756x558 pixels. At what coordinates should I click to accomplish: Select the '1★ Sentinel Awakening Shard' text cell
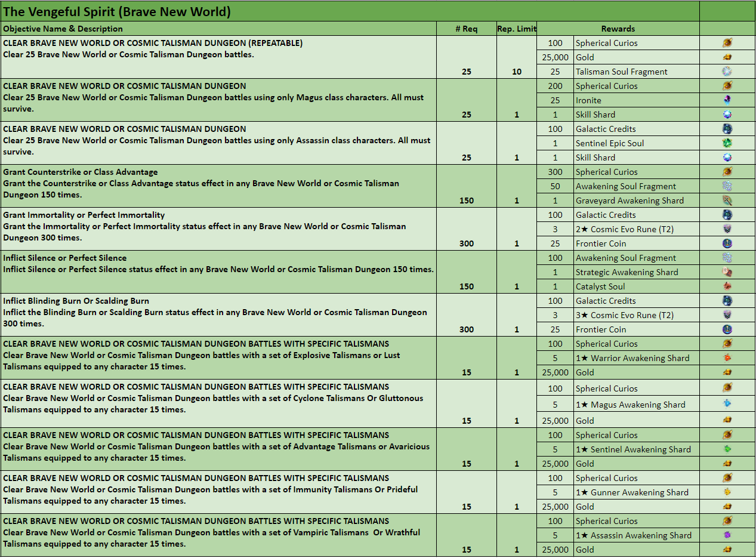[x=637, y=449]
